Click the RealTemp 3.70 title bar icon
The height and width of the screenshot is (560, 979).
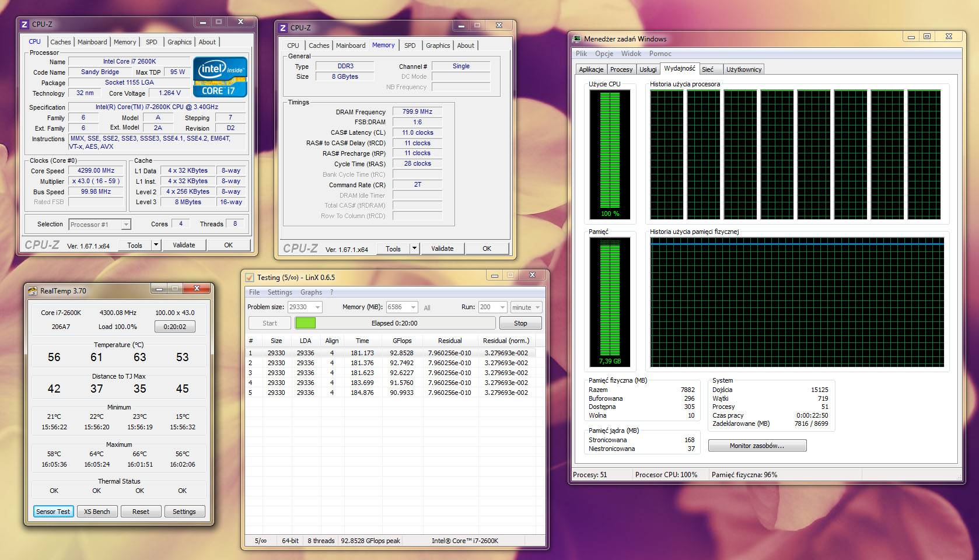[33, 291]
